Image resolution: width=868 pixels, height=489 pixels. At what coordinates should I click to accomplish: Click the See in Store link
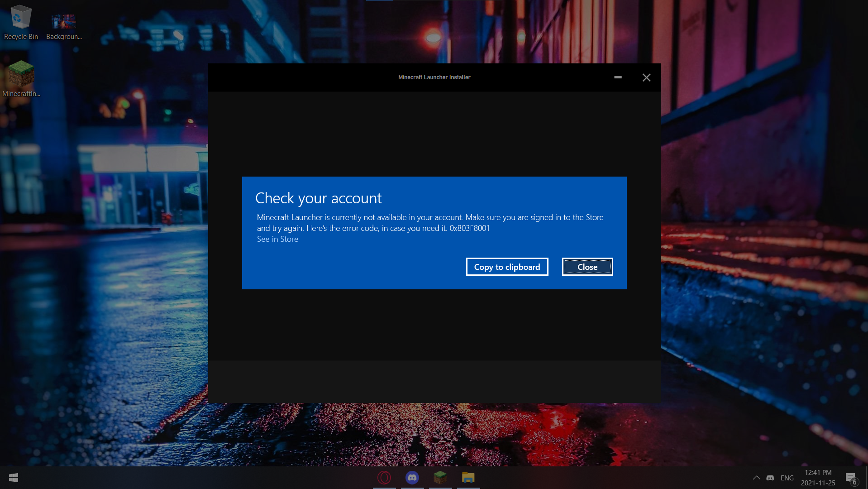[x=277, y=239]
